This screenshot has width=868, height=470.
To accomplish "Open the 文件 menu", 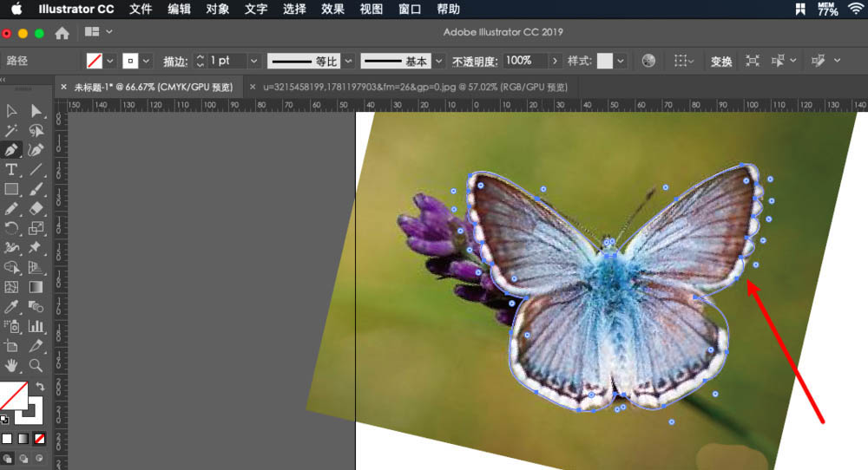I will (x=141, y=10).
